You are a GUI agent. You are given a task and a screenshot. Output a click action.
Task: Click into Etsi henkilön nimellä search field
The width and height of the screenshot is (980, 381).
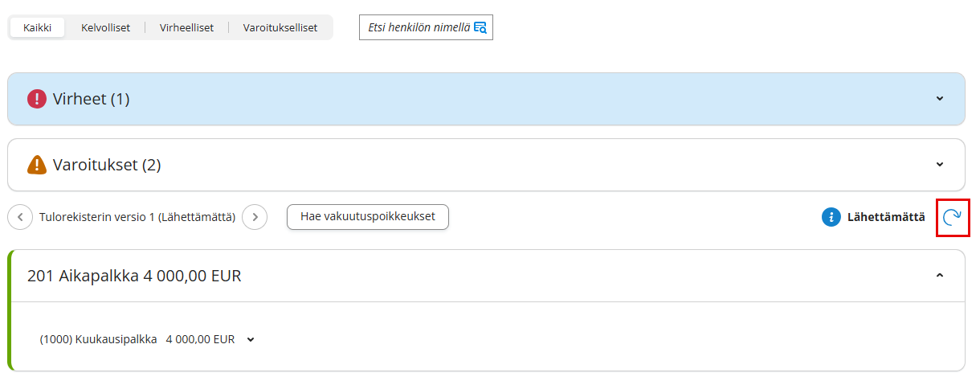coord(418,27)
